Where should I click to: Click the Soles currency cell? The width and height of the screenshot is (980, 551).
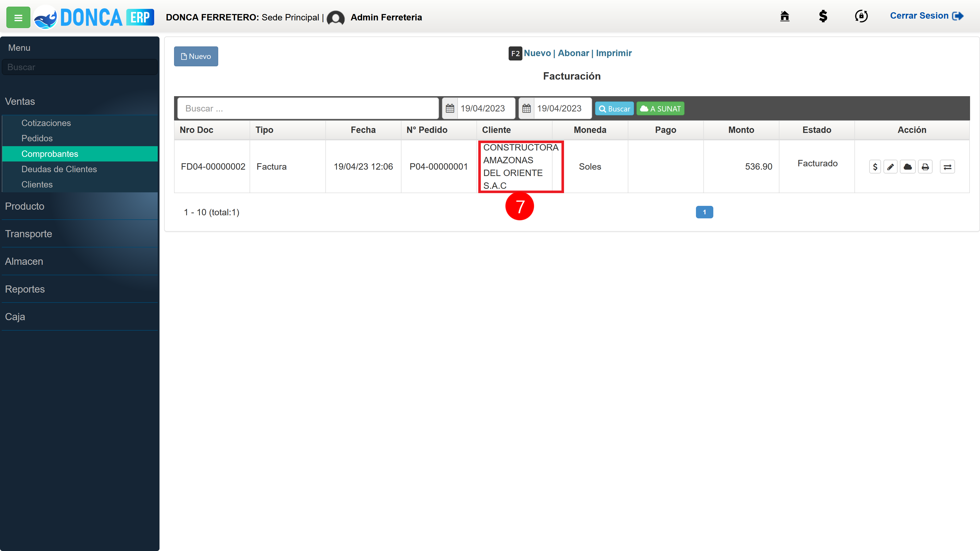point(590,167)
